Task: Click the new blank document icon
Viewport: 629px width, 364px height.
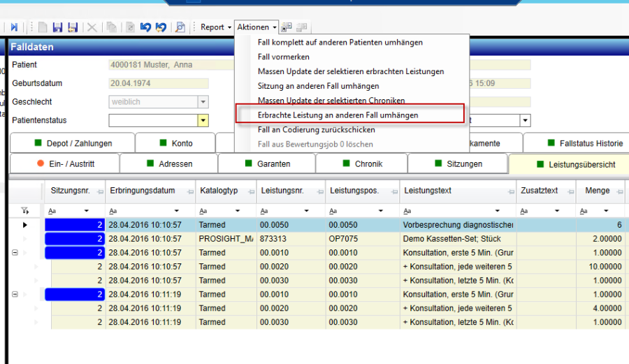Action: click(43, 27)
